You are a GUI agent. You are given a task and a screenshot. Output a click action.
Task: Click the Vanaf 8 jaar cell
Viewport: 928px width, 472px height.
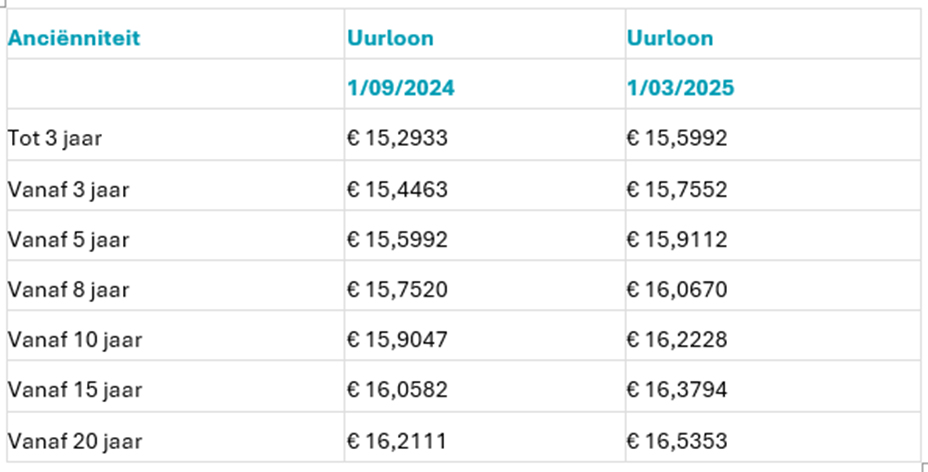68,290
